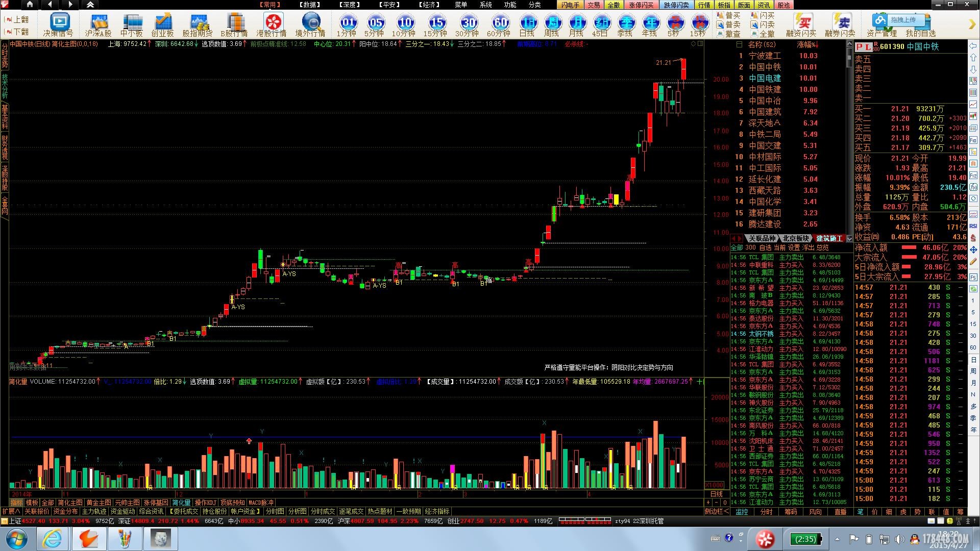This screenshot has height=551, width=980.
Task: Click the 闪买 flash buy button
Action: point(763,16)
